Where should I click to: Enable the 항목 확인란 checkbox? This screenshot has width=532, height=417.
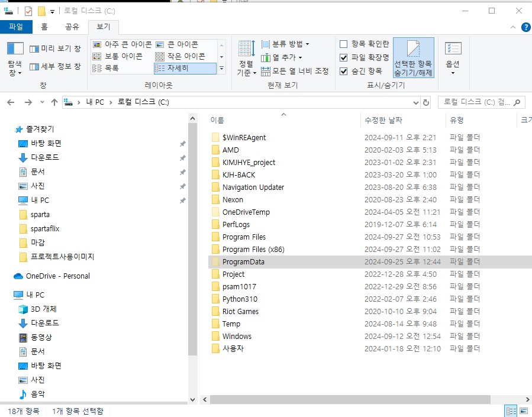[343, 44]
